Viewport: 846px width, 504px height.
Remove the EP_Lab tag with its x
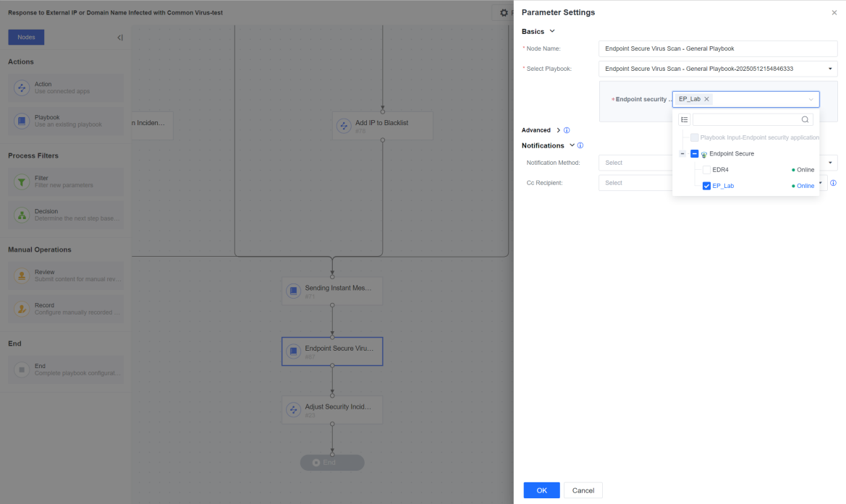pos(706,99)
